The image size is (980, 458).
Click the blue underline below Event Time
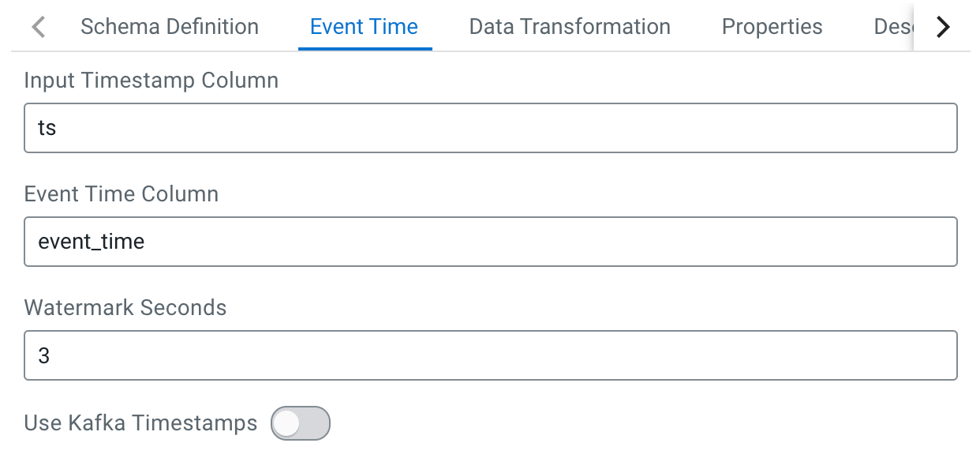point(365,49)
